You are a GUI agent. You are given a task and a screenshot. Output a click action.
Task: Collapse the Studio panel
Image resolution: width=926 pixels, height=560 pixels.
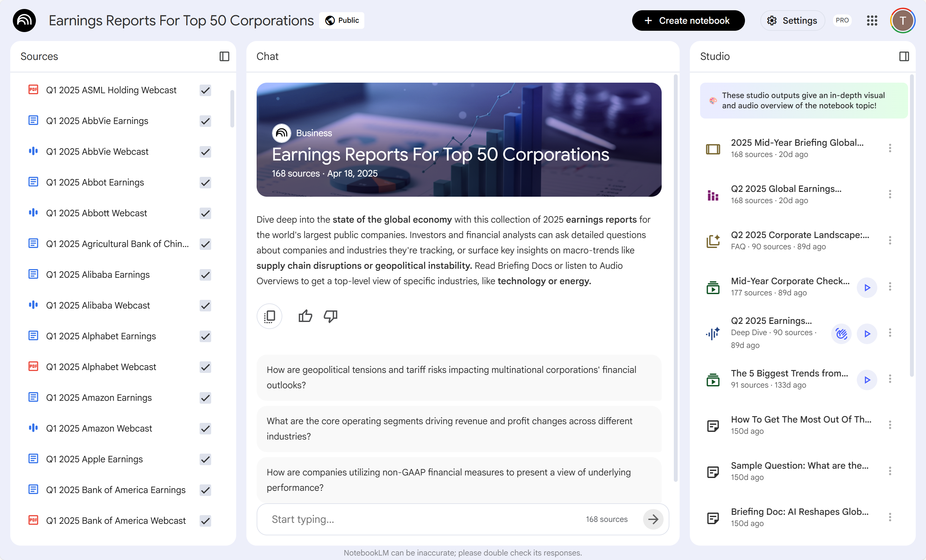904,56
